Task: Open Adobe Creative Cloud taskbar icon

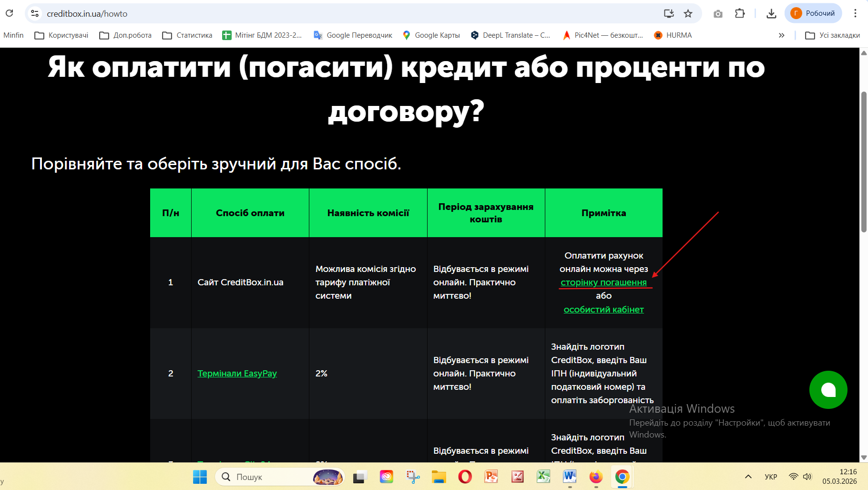Action: (387, 477)
